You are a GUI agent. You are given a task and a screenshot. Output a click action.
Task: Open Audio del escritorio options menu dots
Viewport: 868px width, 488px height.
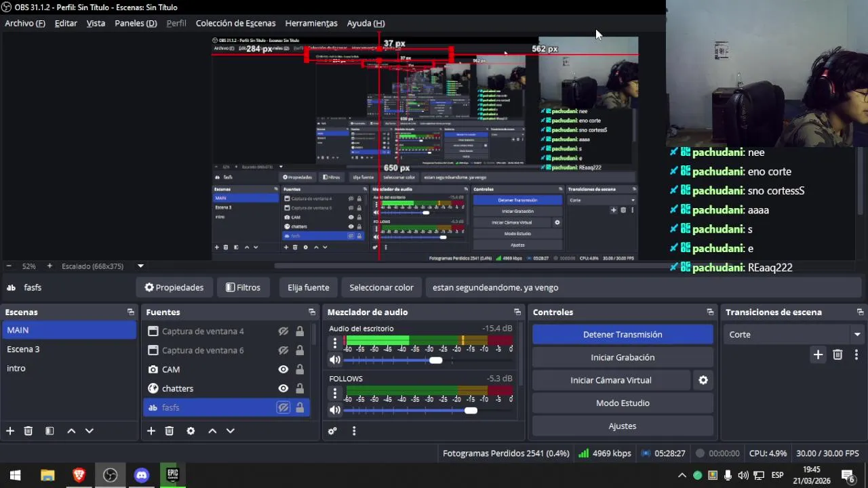(334, 343)
